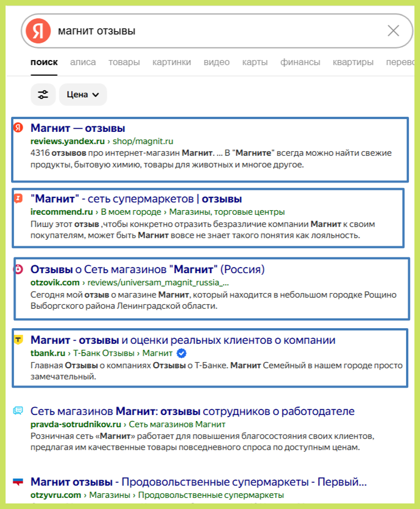Click the shop/magnit.ru breadcrumb
This screenshot has height=509, width=420.
point(143,141)
